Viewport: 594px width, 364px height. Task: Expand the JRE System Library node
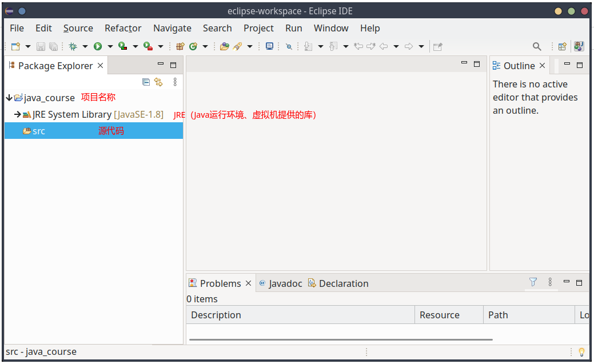pyautogui.click(x=18, y=115)
